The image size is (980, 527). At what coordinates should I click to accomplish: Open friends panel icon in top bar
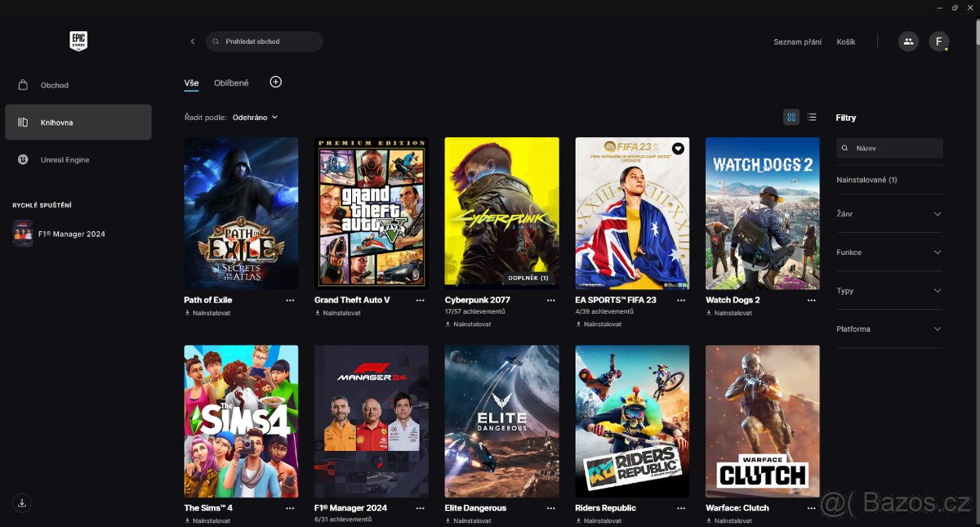[x=908, y=41]
